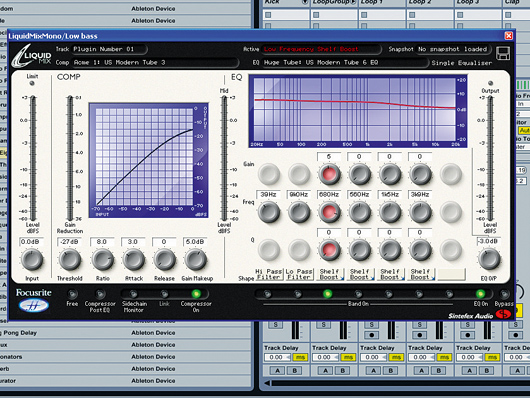Click the compressor Ratio knob

pyautogui.click(x=102, y=260)
